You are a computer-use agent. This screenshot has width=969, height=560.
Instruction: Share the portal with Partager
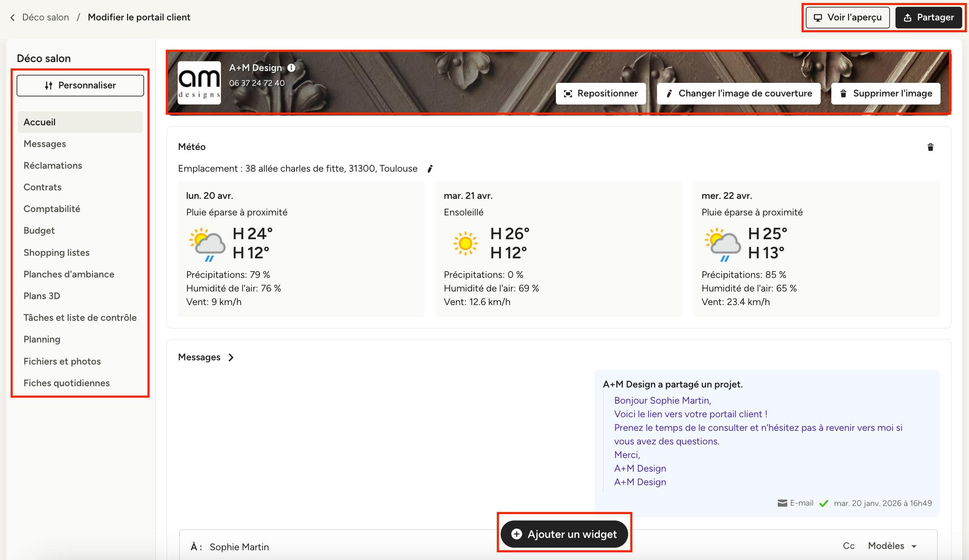pos(929,17)
